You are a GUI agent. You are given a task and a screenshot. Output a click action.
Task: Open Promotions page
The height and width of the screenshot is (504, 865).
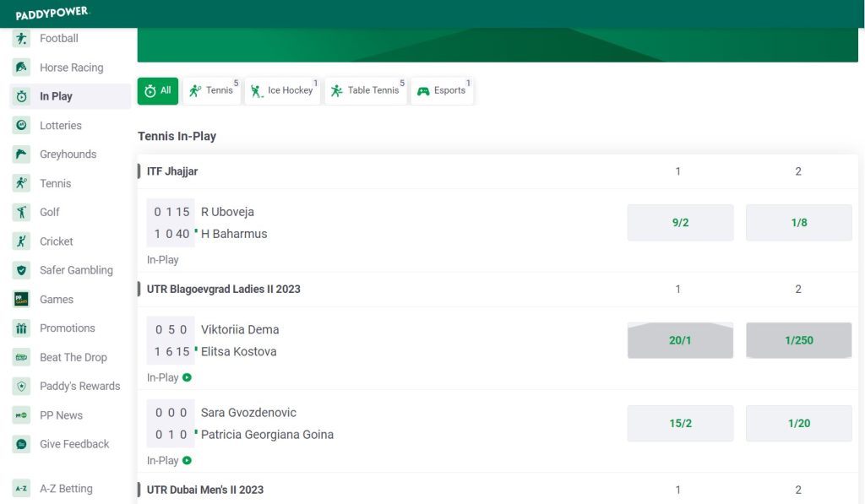click(x=68, y=328)
